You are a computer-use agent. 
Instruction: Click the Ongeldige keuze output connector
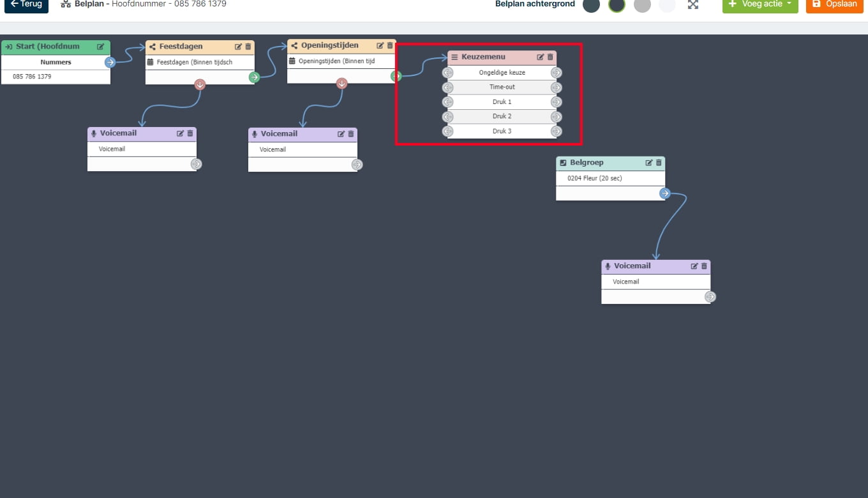point(557,73)
